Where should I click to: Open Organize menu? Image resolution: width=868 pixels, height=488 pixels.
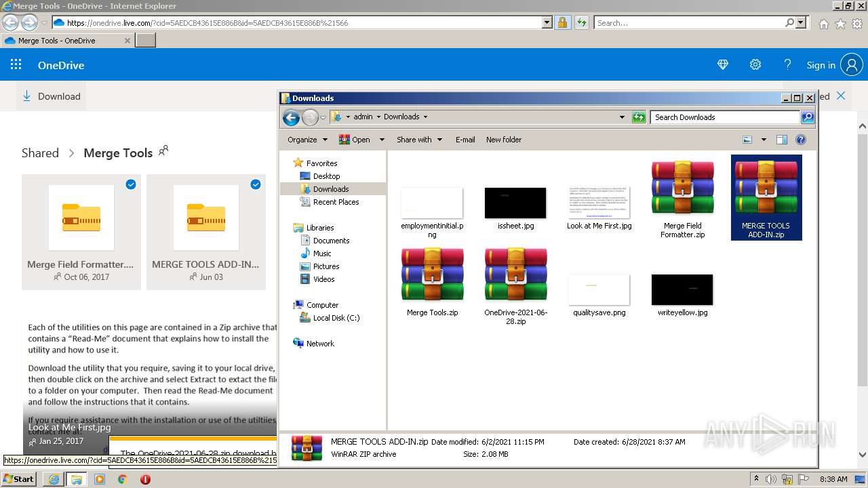coord(307,140)
